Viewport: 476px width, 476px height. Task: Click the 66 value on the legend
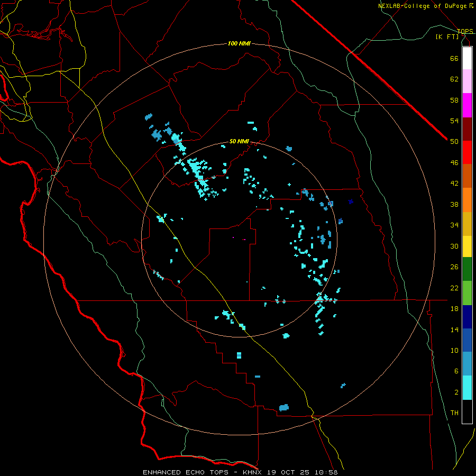[454, 58]
